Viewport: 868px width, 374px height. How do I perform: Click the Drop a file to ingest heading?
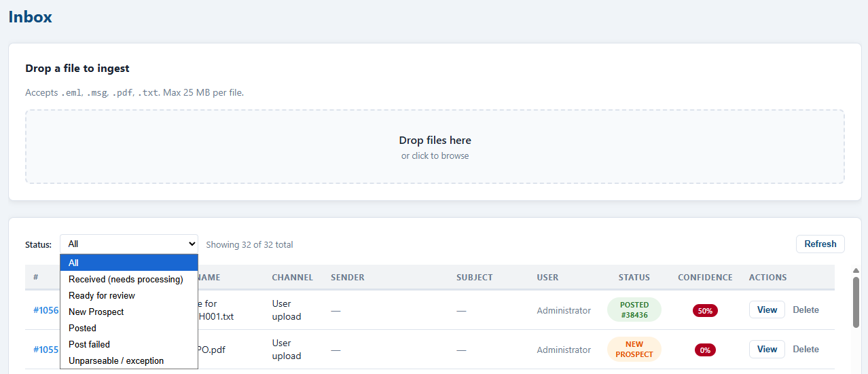pos(77,69)
